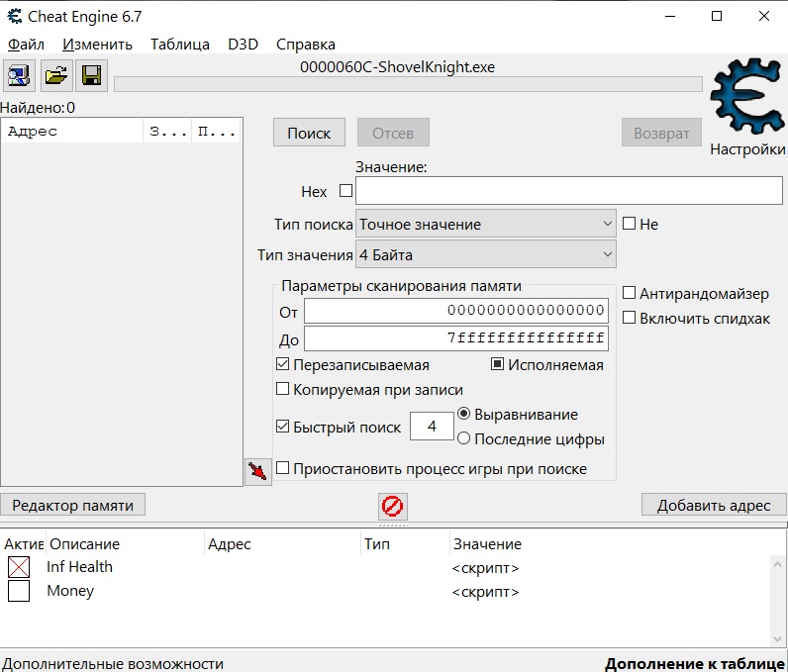Toggle Inf Health script active box
788x672 pixels.
19,567
